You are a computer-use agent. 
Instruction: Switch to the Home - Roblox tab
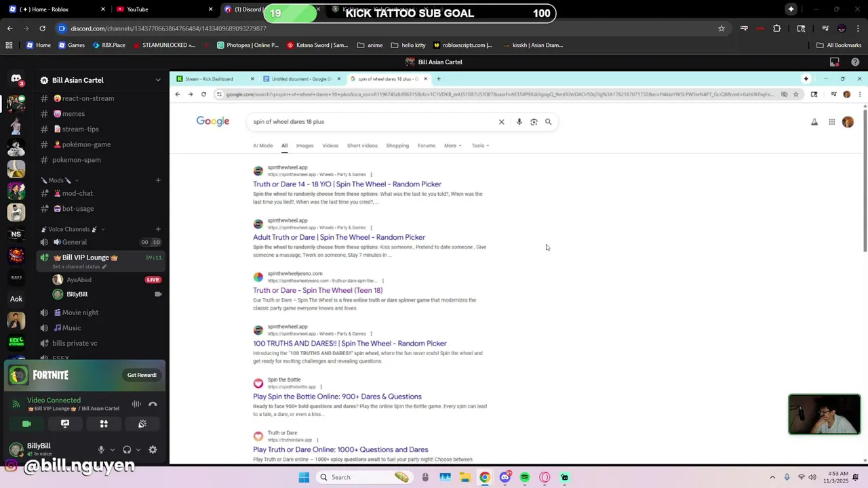pos(57,9)
